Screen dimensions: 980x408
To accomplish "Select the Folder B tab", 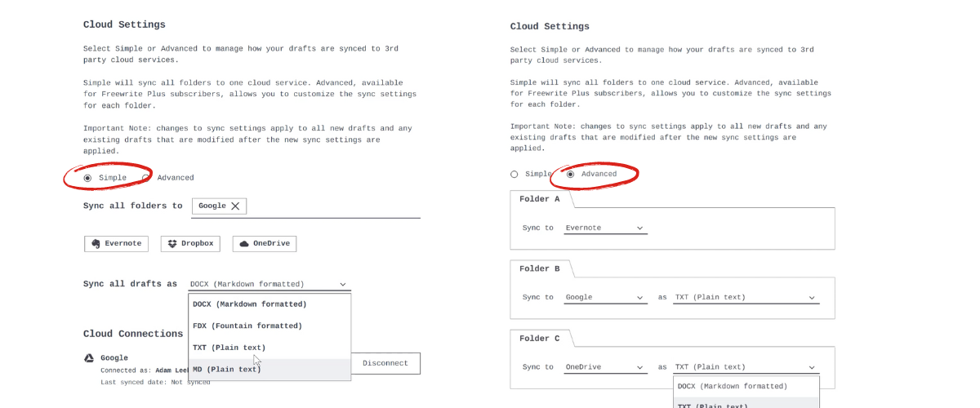I will (x=540, y=268).
